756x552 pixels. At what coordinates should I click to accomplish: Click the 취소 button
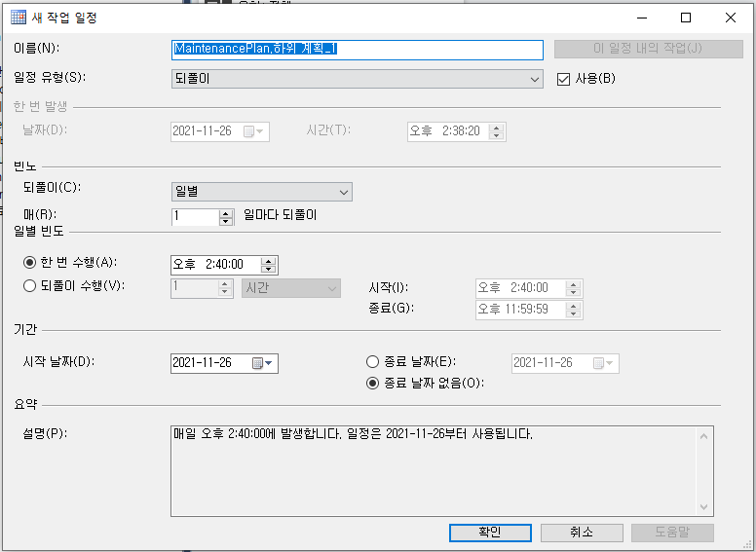582,533
